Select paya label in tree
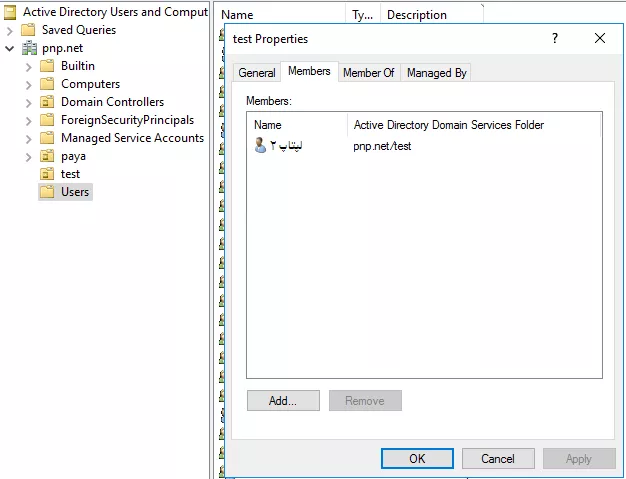The width and height of the screenshot is (626, 479). point(73,156)
